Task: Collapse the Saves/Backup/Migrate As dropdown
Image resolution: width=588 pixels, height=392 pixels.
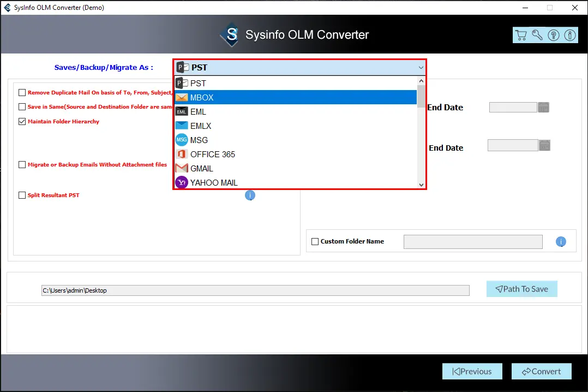Action: (x=421, y=68)
